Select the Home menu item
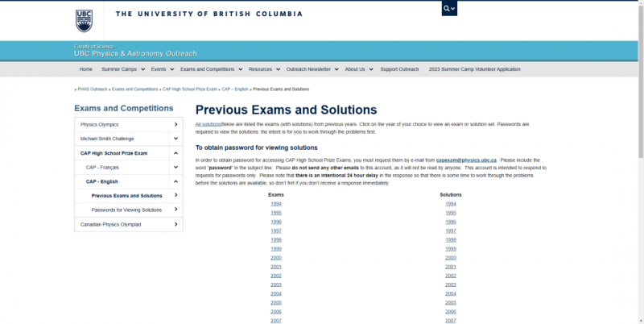The width and height of the screenshot is (644, 324). tap(86, 69)
